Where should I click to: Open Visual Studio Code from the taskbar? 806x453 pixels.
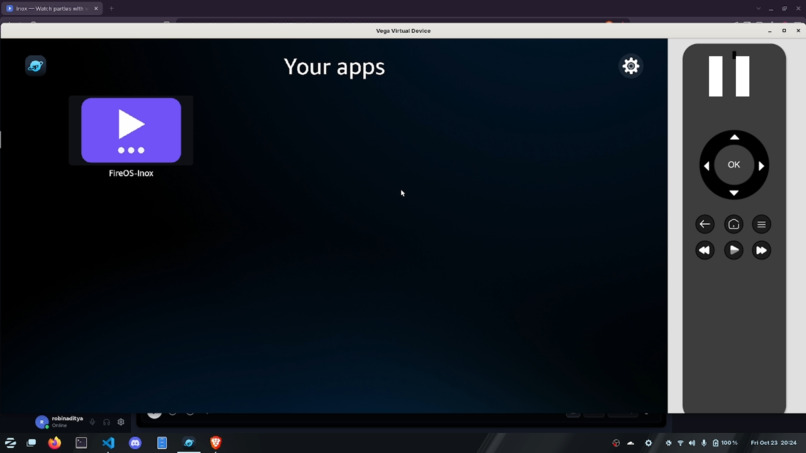click(x=108, y=443)
